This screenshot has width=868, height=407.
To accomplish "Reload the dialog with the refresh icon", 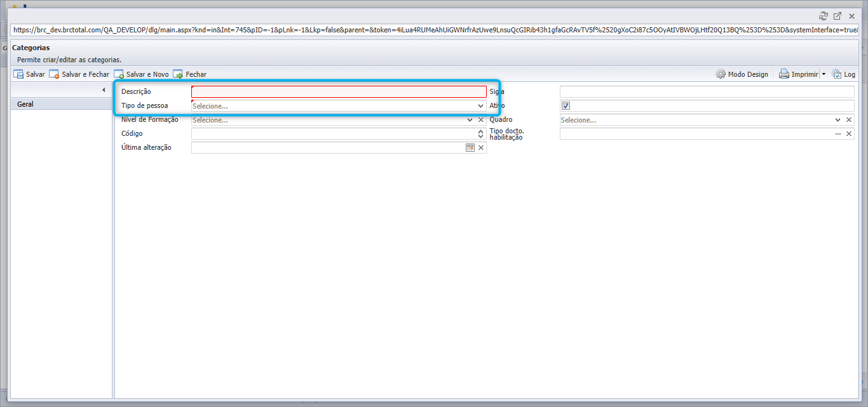I will pyautogui.click(x=824, y=17).
